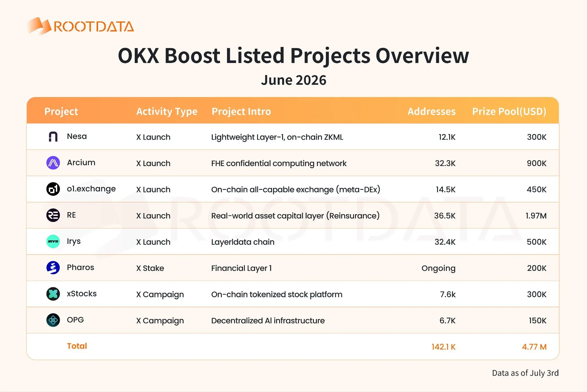
Task: Click the RE project logo icon
Action: [x=53, y=215]
